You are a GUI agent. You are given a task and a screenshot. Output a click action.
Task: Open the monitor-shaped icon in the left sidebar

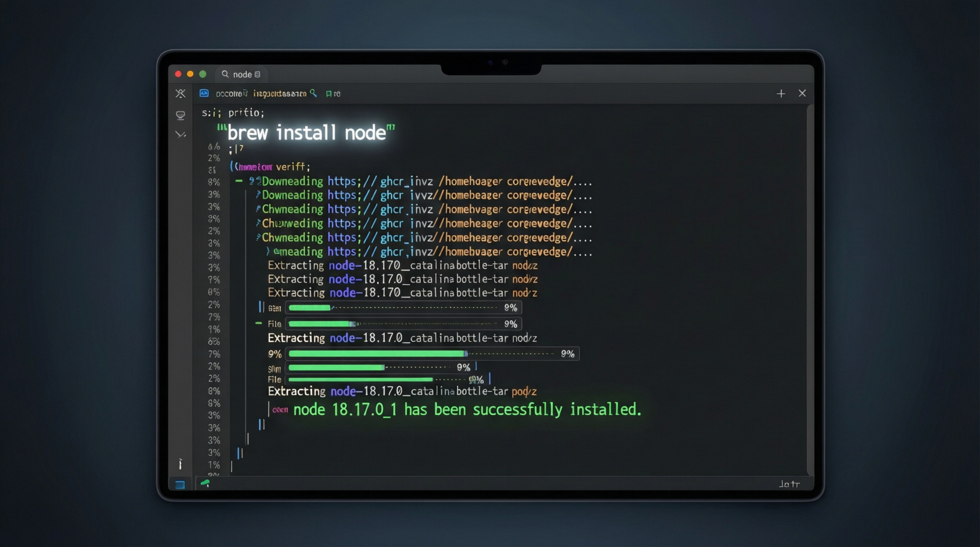180,116
